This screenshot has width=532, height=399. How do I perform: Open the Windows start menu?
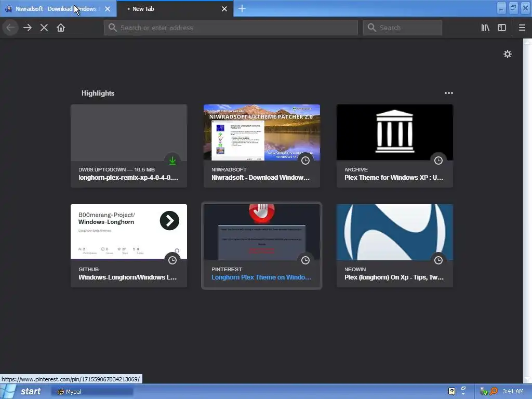click(x=23, y=391)
